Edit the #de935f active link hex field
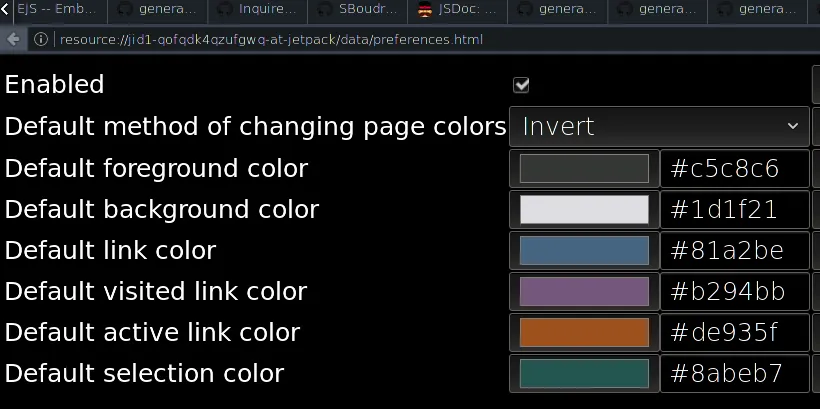This screenshot has height=409, width=820. click(735, 332)
